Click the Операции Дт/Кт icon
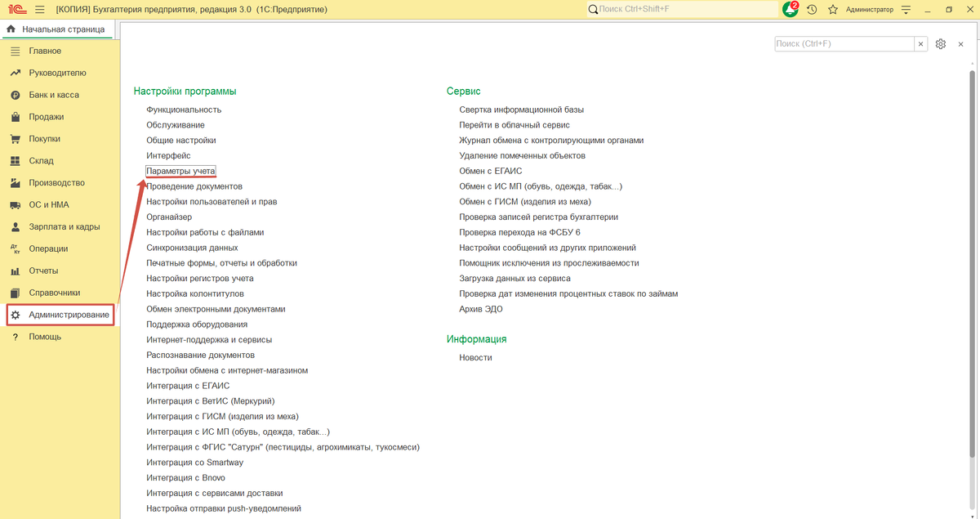 click(15, 249)
